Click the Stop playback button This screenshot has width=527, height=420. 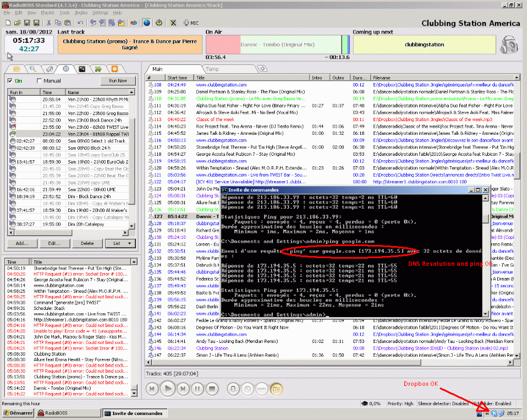(x=212, y=389)
